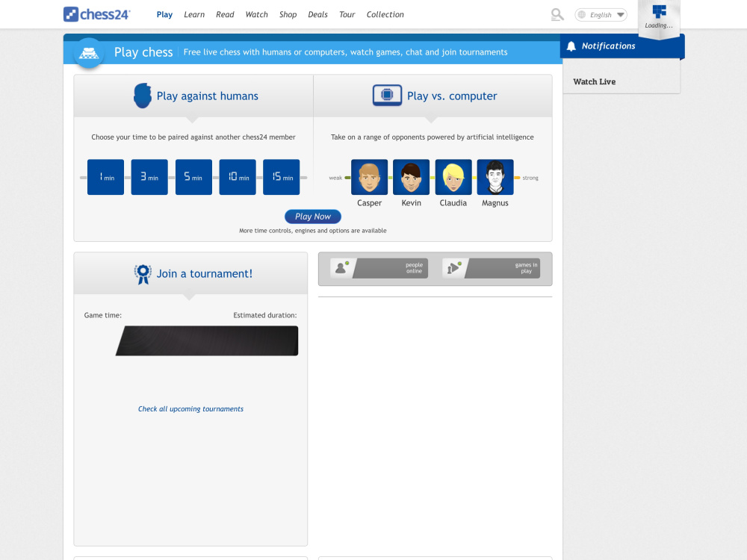Click Watch Live in sidebar
Screen dimensions: 747x560
point(594,81)
